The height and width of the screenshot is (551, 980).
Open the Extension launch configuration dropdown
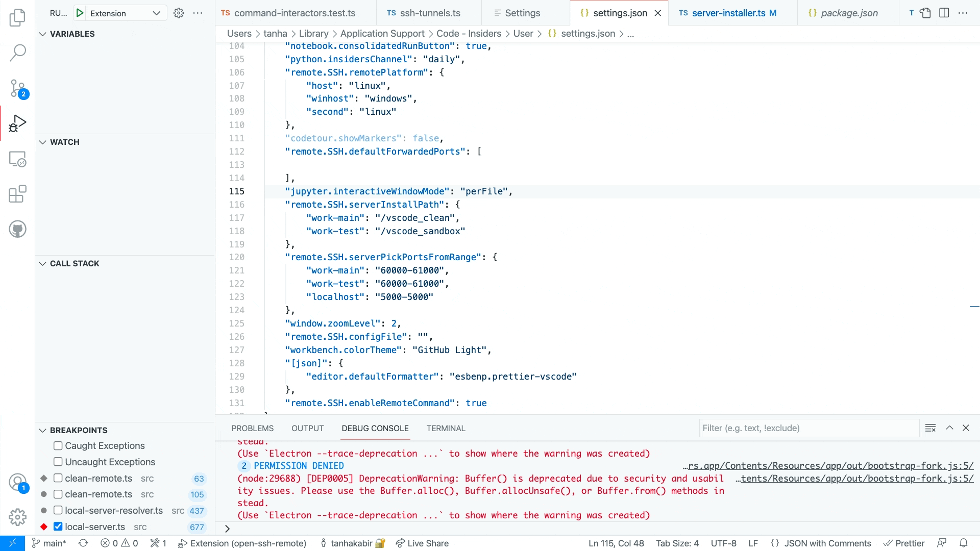click(x=126, y=13)
